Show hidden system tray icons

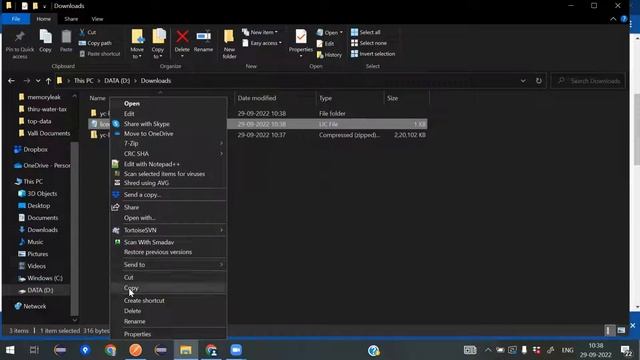[x=488, y=350]
